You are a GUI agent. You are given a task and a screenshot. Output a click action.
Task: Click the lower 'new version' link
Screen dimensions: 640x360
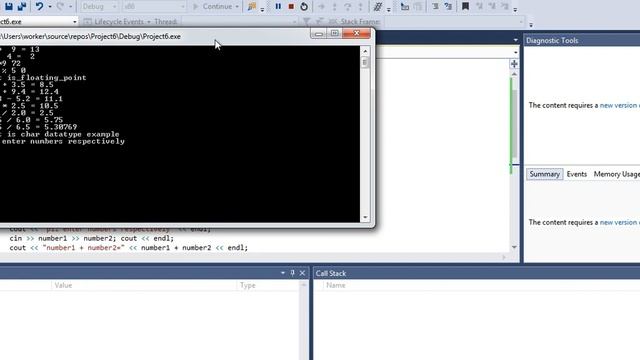click(x=618, y=222)
